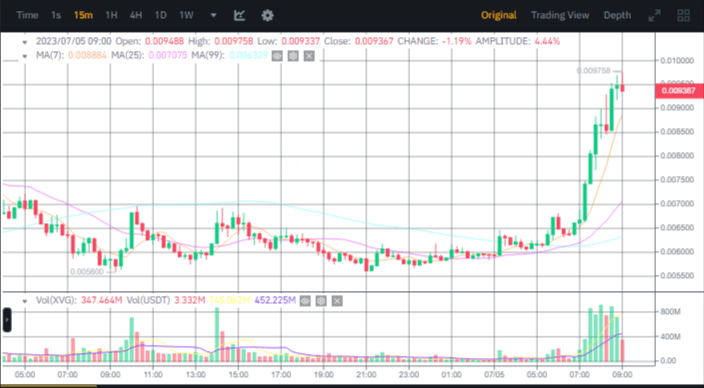Switch to 1W interval
Image resolution: width=704 pixels, height=388 pixels.
pyautogui.click(x=186, y=15)
